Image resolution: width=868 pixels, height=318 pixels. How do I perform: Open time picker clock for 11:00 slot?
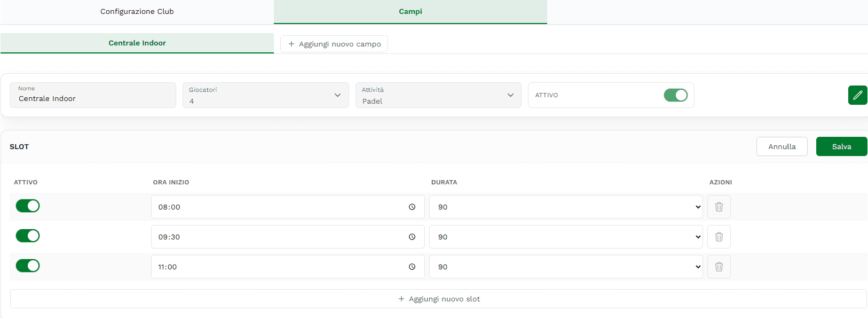[412, 267]
